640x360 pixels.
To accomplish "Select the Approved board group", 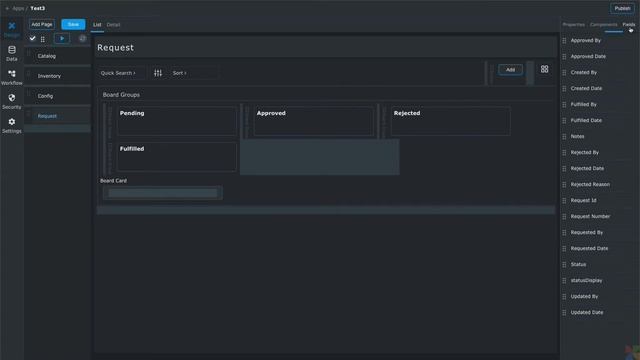I will click(313, 120).
